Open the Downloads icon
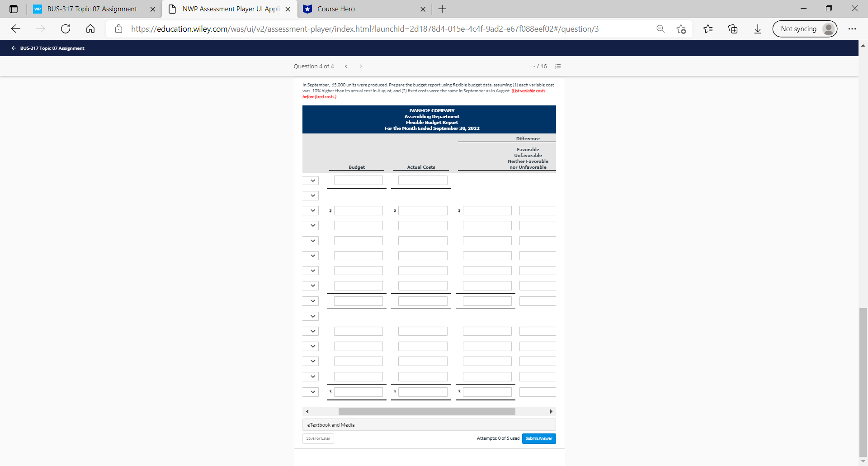 757,29
